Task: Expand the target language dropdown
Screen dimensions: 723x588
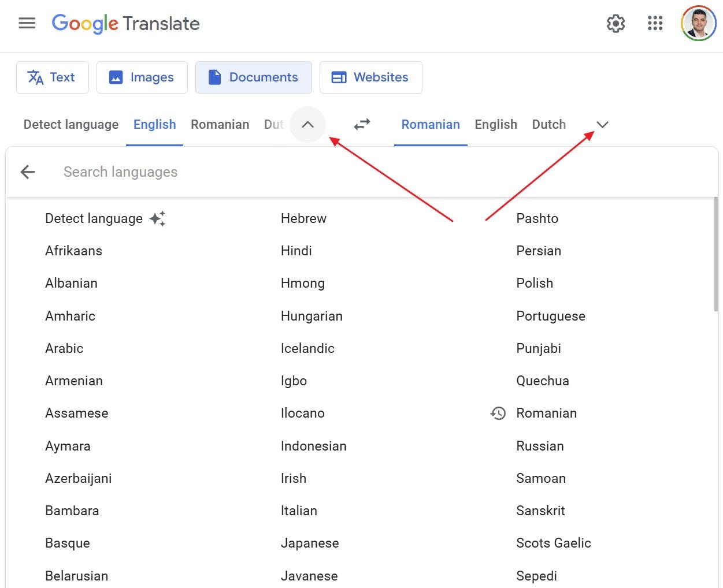Action: (x=602, y=124)
